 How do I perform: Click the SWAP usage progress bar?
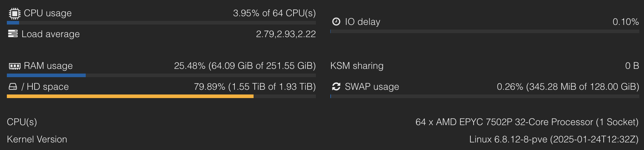484,96
